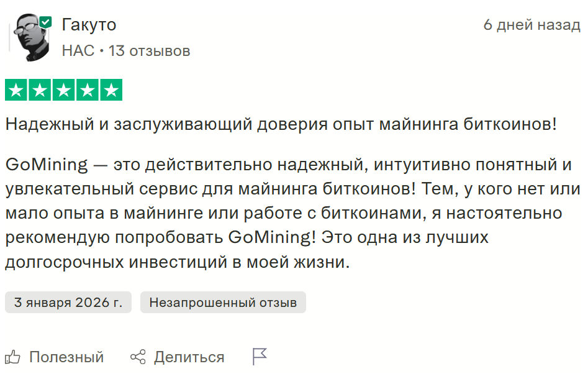
Task: Click the green verified checkmark badge on the avatar
Action: tap(46, 22)
